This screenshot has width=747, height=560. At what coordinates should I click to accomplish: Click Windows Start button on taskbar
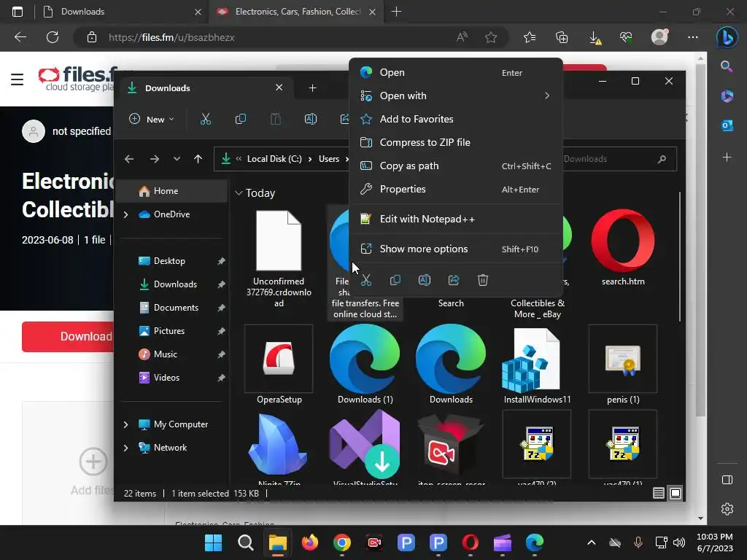214,542
